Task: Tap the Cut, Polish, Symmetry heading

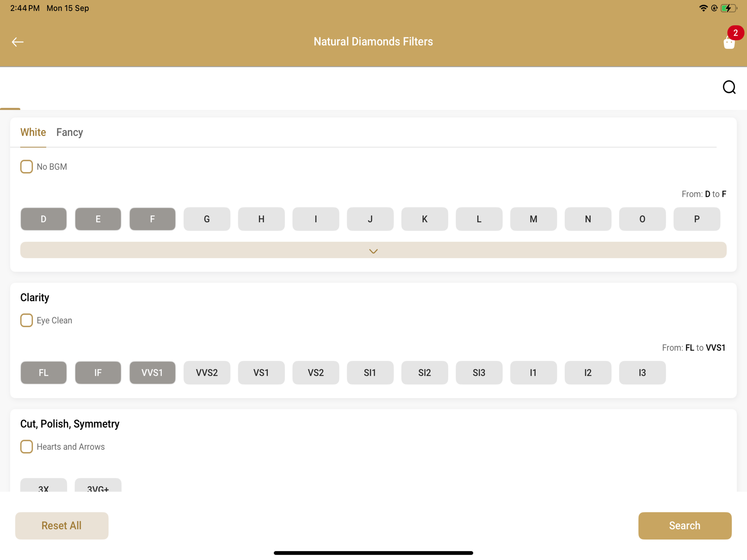Action: click(x=70, y=424)
